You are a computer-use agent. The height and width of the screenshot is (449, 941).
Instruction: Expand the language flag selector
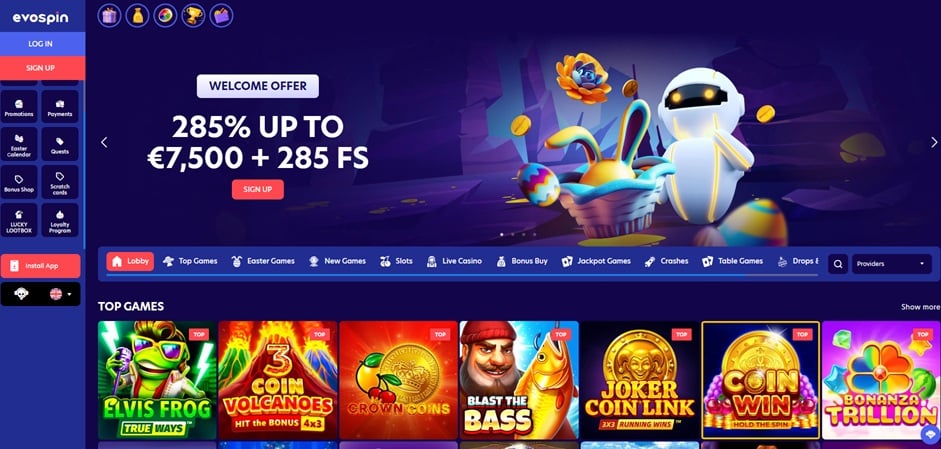(60, 294)
